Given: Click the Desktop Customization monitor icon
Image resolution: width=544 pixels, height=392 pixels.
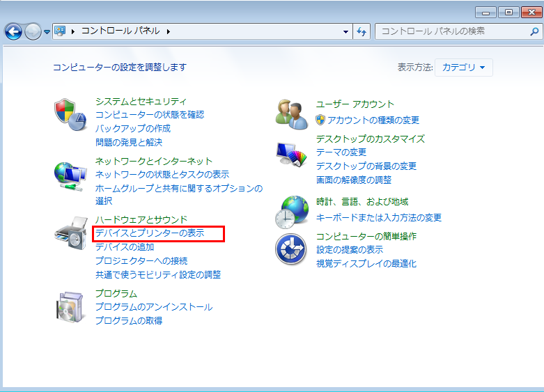Looking at the screenshot, I should tap(291, 154).
